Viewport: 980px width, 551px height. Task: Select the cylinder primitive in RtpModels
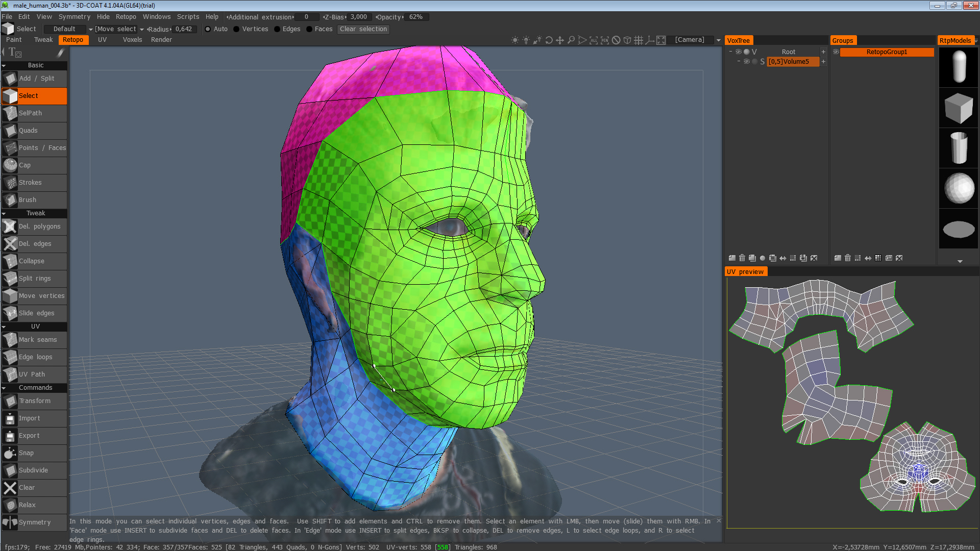click(x=958, y=147)
